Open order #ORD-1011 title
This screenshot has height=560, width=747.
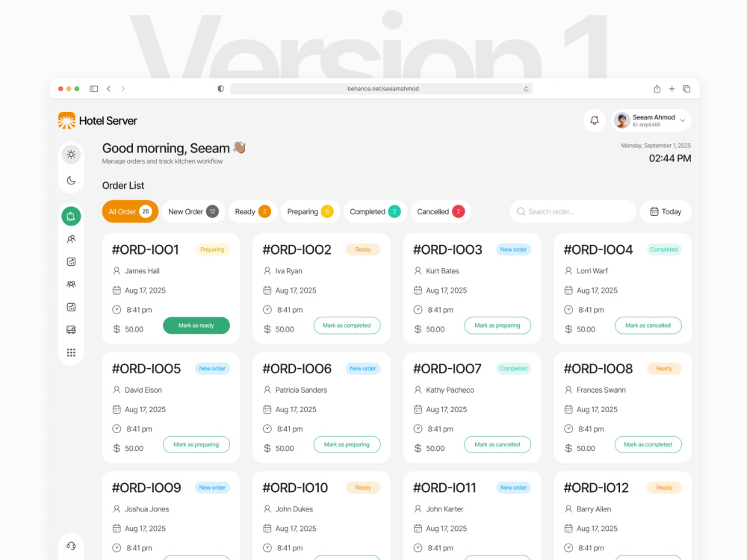click(x=444, y=488)
